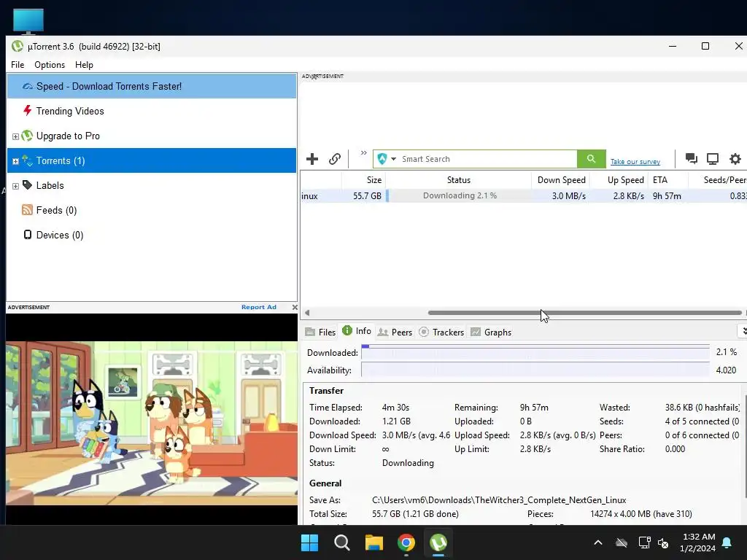Open the desktop monitor shortcut icon
The width and height of the screenshot is (747, 560).
coord(28,21)
